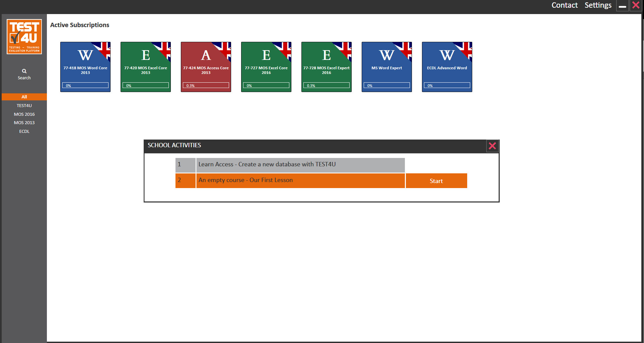Select the TEST4U filter in sidebar
644x343 pixels.
[x=24, y=105]
